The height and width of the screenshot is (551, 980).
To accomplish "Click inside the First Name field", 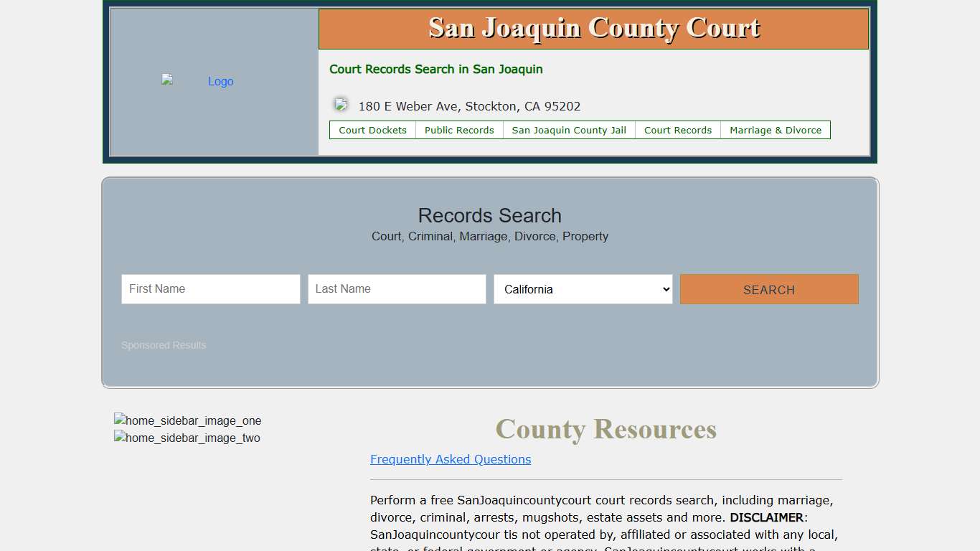I will (x=210, y=289).
